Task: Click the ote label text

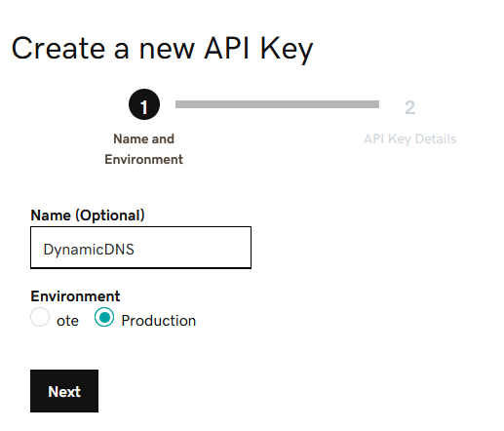Action: (67, 321)
